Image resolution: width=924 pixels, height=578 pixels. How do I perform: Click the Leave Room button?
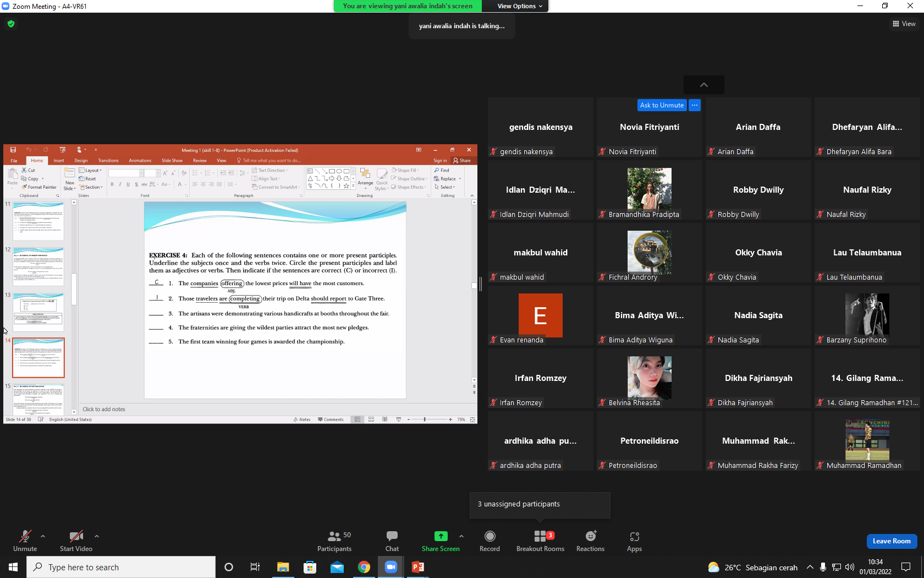point(892,541)
